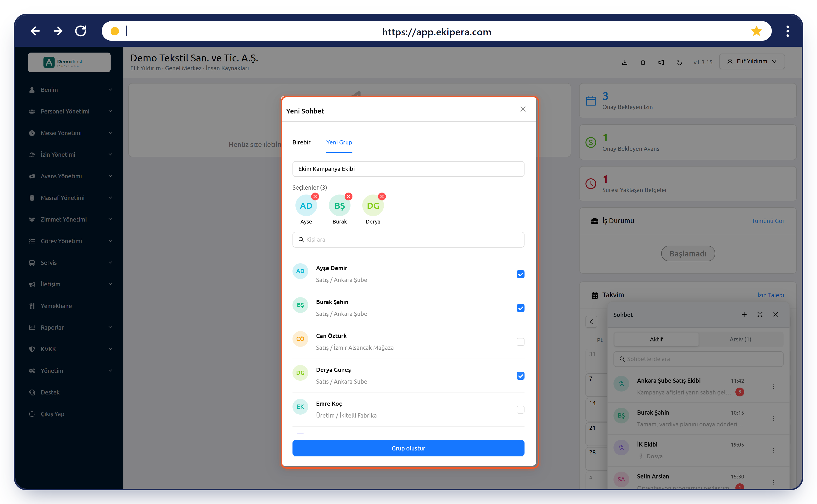Focus the Kişi ara search field
The width and height of the screenshot is (817, 504).
point(408,240)
